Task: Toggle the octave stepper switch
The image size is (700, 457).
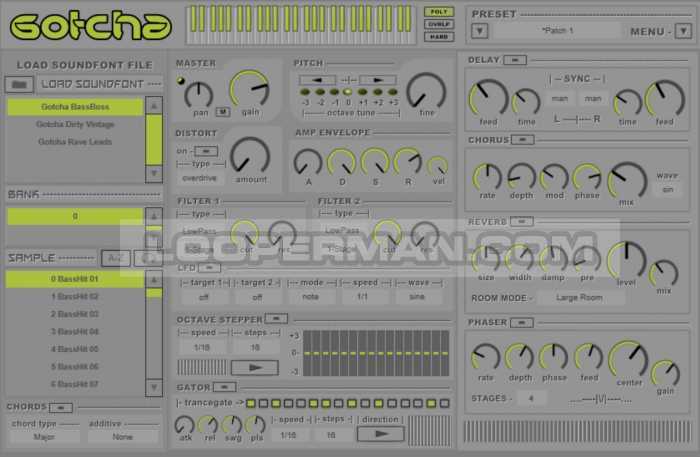Action: click(276, 319)
